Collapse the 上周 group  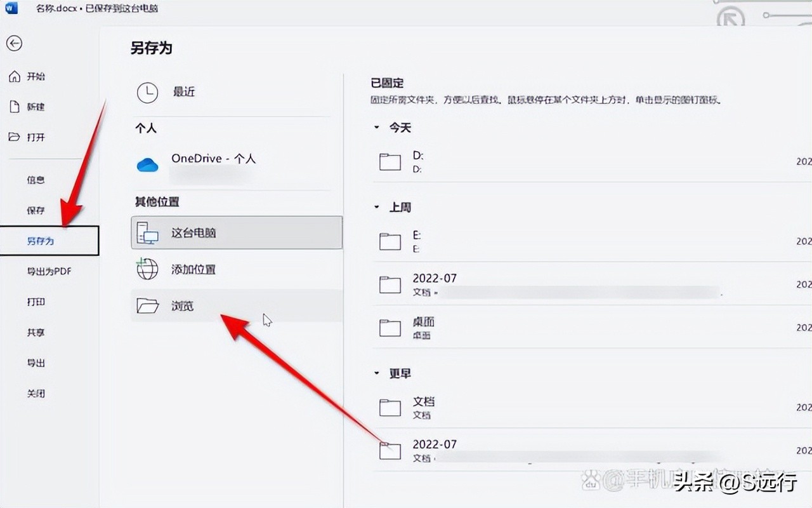click(377, 207)
